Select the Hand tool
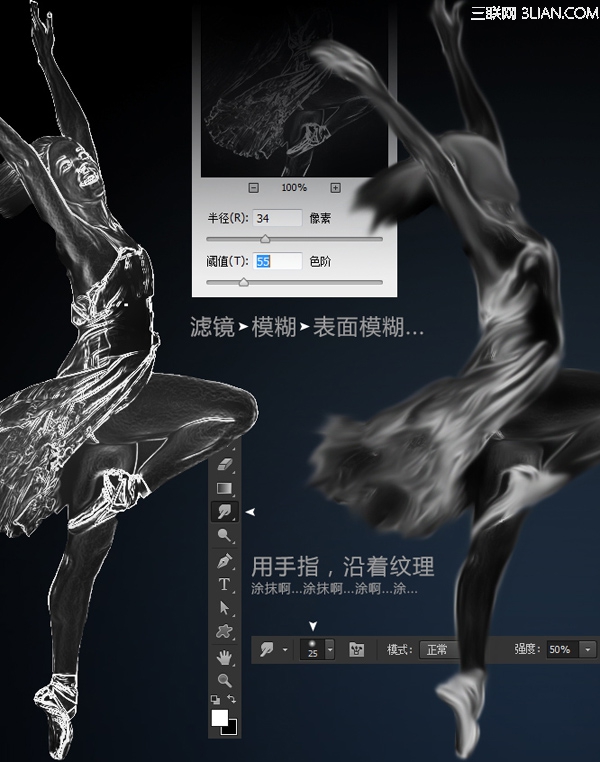 click(224, 658)
